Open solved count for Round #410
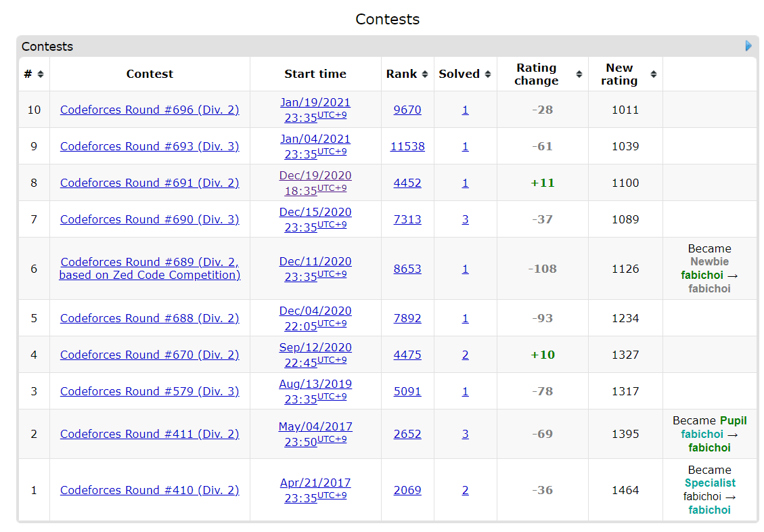 (466, 490)
